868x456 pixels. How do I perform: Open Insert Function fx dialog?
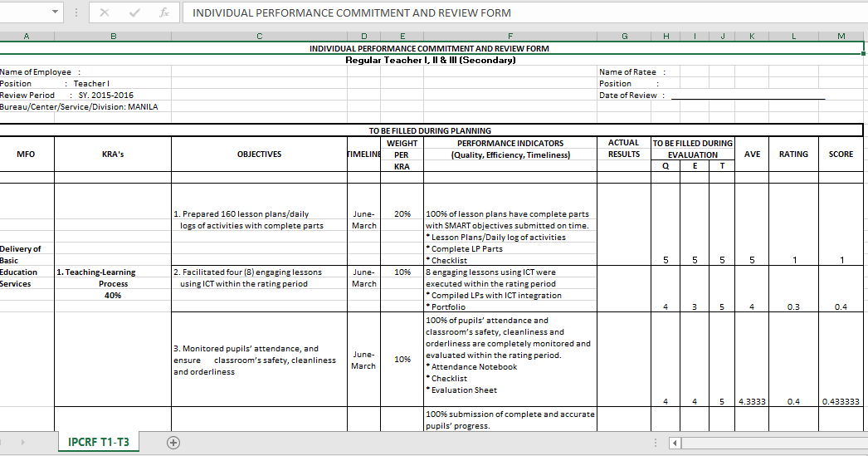pyautogui.click(x=163, y=12)
